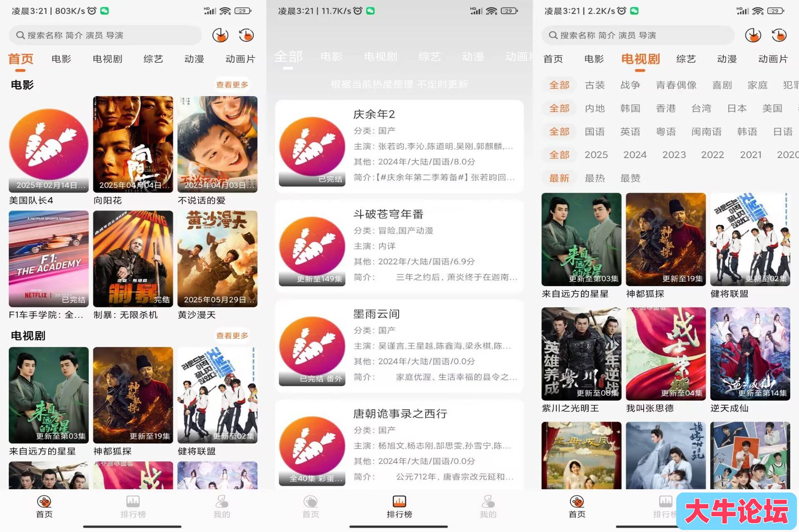Filter region by 香港

666,109
